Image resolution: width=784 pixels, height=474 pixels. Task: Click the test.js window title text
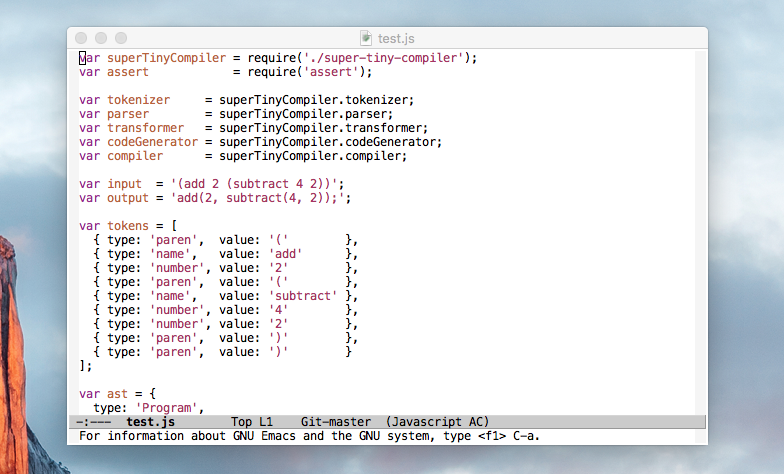click(x=396, y=38)
